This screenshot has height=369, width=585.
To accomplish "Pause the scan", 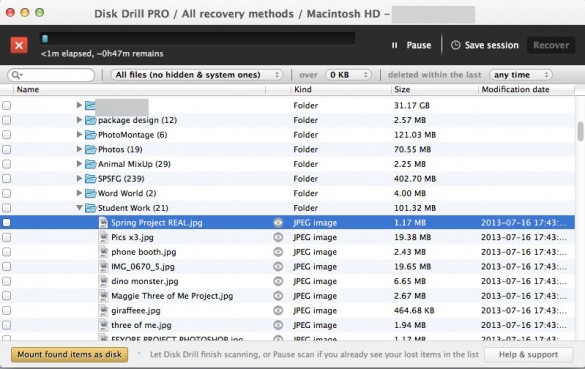I will click(x=412, y=45).
